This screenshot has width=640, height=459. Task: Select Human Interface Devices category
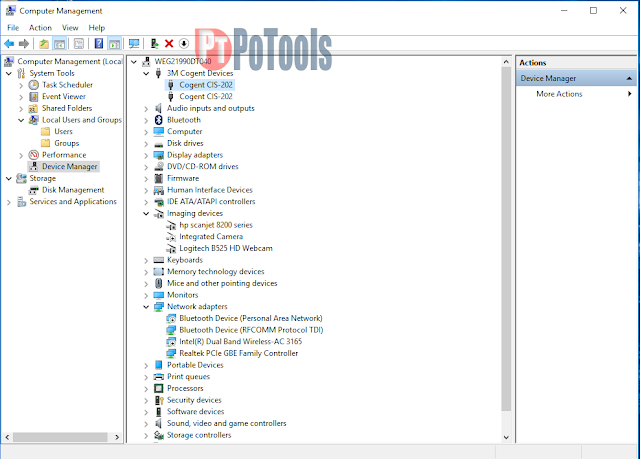pos(210,190)
